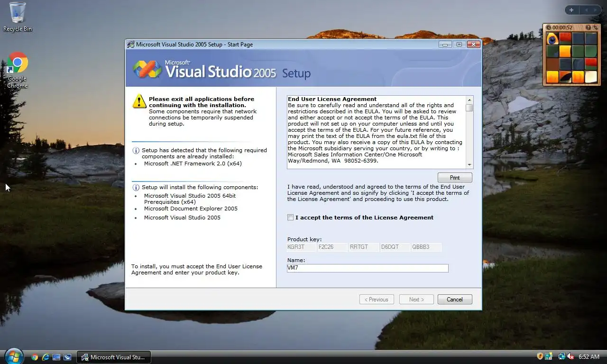This screenshot has width=607, height=364.
Task: Click the Next > button
Action: click(x=416, y=300)
